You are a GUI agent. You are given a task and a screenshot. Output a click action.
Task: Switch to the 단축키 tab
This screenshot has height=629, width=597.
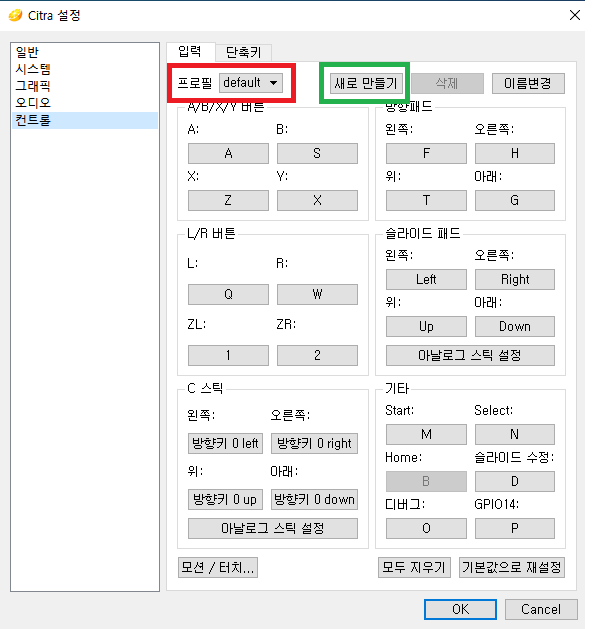point(244,52)
